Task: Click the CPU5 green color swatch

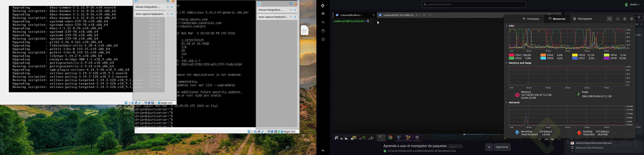Action: [512, 58]
